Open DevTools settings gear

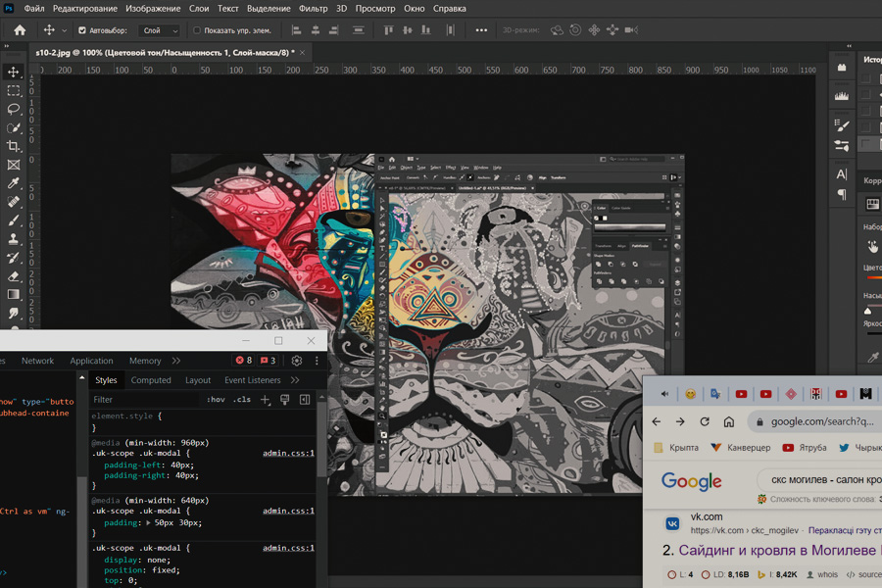point(297,361)
